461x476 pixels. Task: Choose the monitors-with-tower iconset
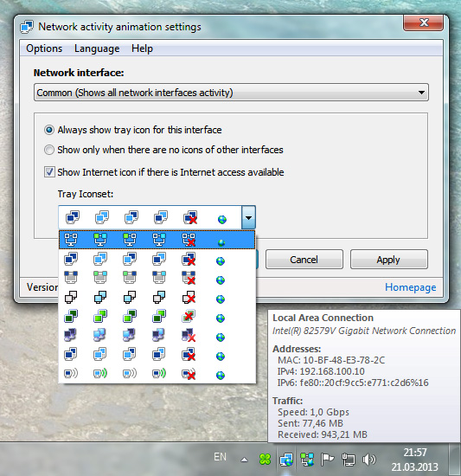click(x=157, y=355)
